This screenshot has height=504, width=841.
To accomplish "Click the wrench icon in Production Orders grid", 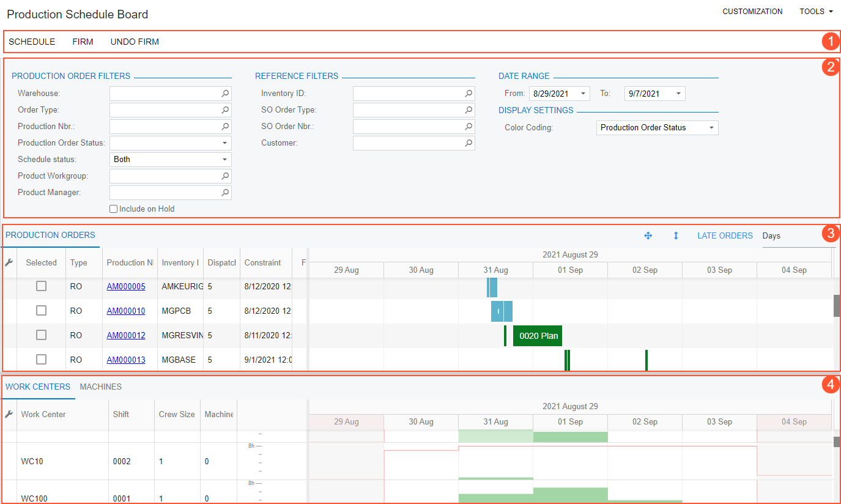I will pyautogui.click(x=9, y=262).
